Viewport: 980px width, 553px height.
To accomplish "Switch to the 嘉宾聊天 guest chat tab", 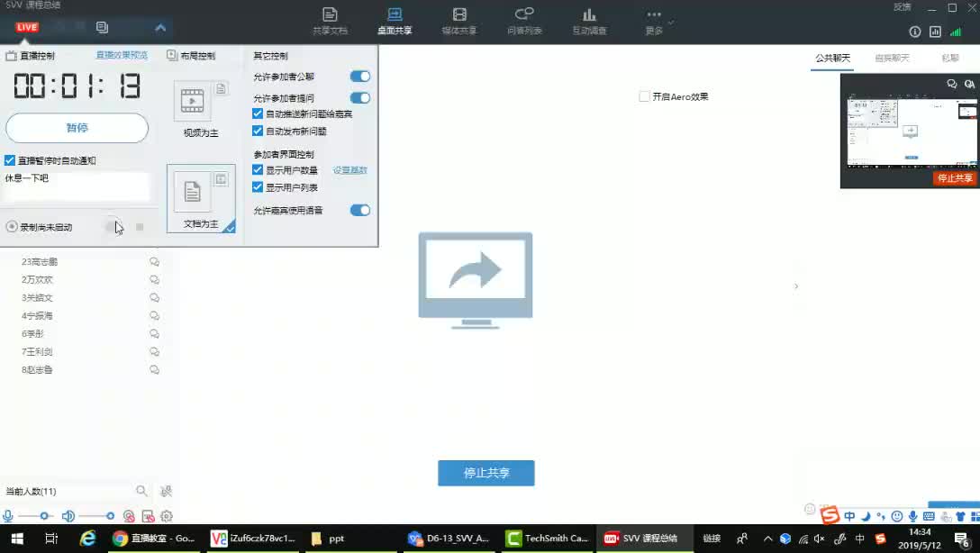I will 892,59.
